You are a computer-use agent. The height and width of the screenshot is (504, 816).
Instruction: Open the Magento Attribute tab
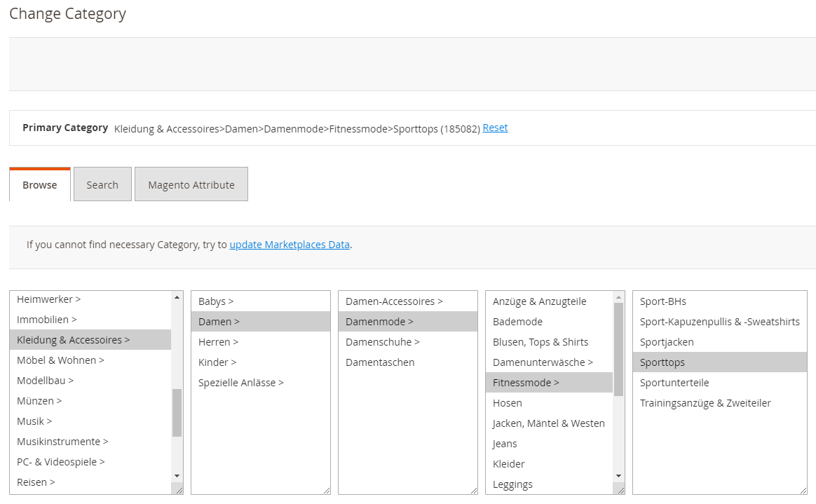pyautogui.click(x=191, y=184)
